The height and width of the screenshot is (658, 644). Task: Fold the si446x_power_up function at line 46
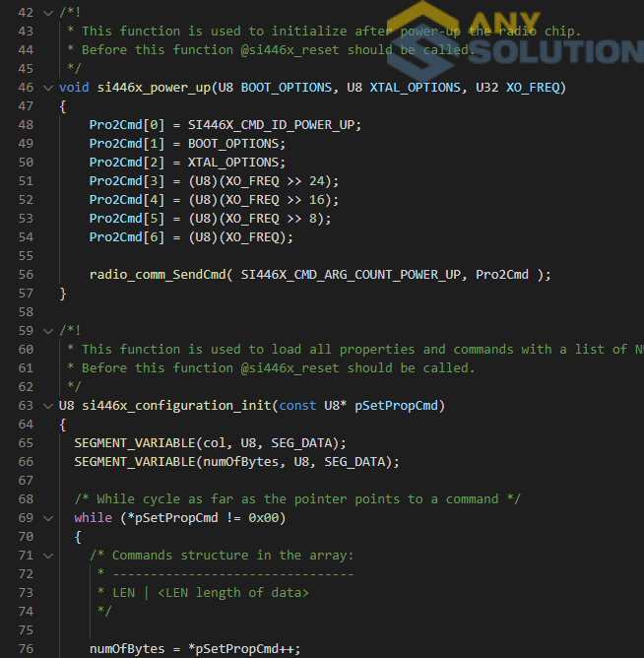[x=47, y=87]
